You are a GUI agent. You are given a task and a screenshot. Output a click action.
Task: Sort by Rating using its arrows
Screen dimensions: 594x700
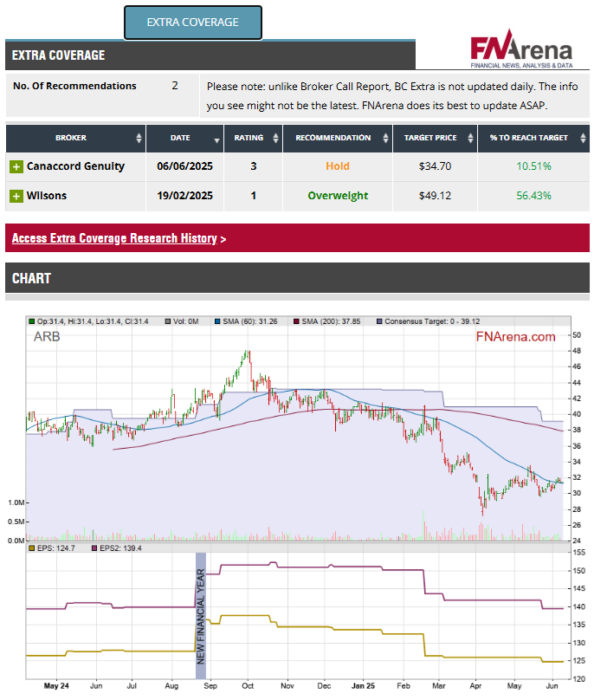pyautogui.click(x=272, y=139)
